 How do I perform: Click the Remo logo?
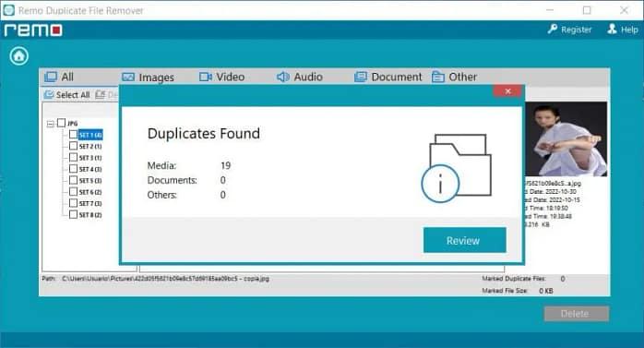pos(33,30)
